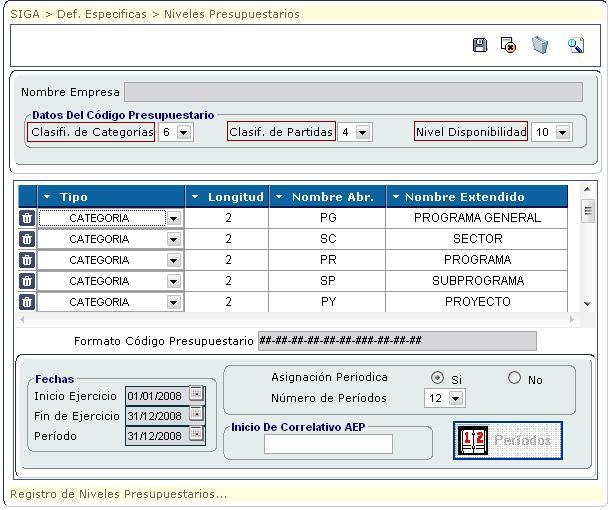Click the cancel icon with red X
This screenshot has width=610, height=510.
click(509, 45)
